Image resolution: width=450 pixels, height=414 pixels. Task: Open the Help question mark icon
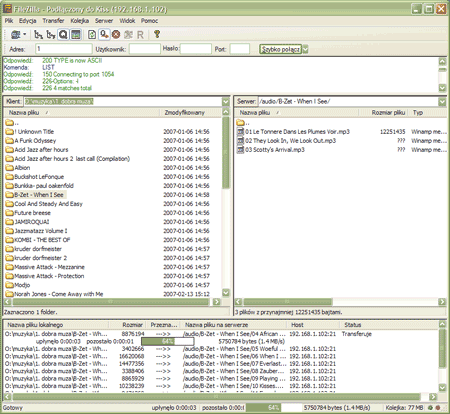(157, 34)
